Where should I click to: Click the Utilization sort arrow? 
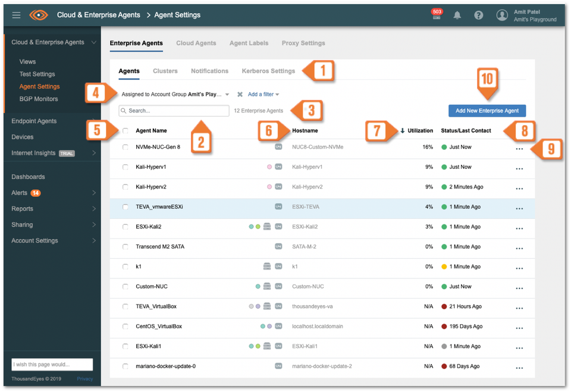click(403, 131)
